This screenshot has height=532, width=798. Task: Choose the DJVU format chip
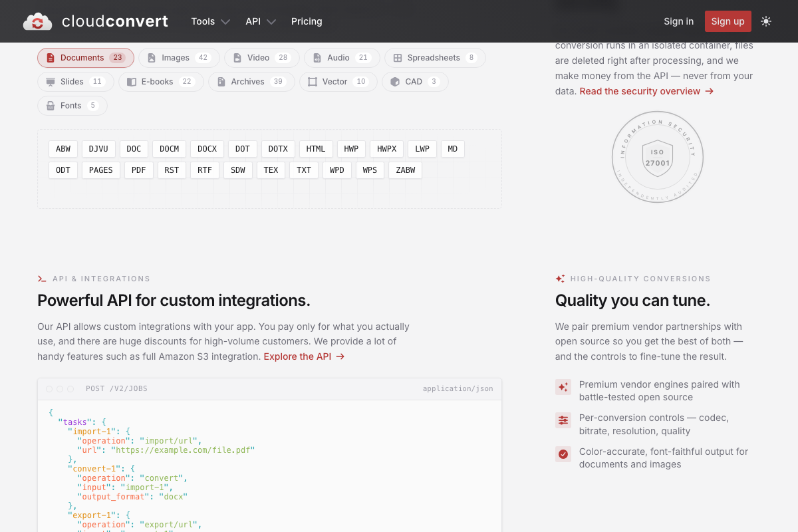tap(98, 149)
